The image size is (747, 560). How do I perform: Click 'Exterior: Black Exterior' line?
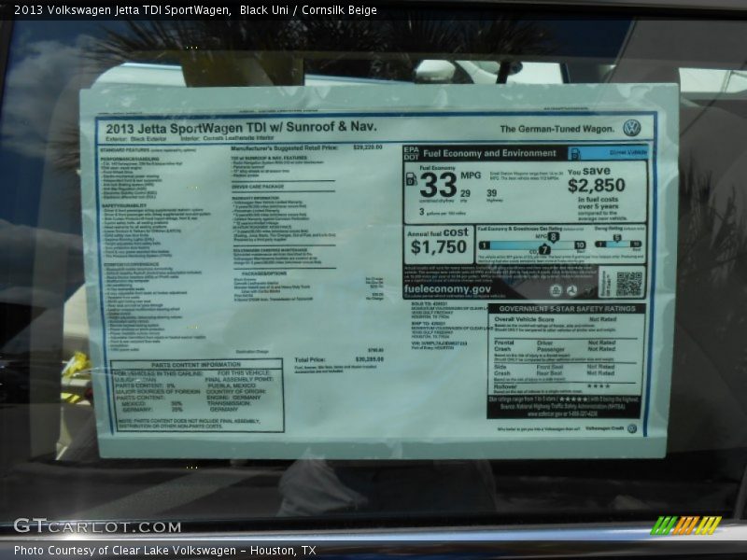tap(135, 139)
